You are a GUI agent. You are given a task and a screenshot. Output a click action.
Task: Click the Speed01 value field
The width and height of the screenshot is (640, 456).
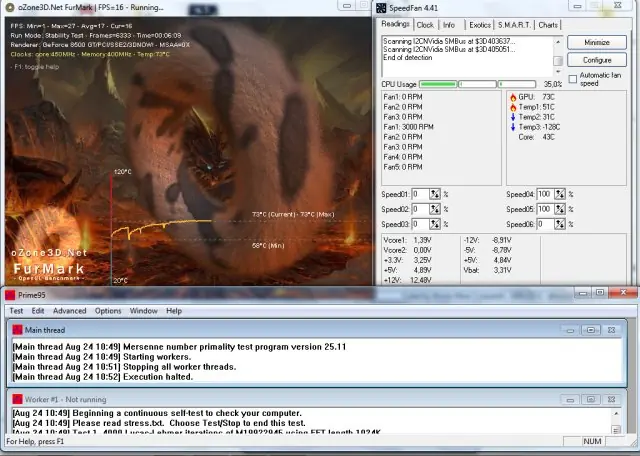click(420, 194)
